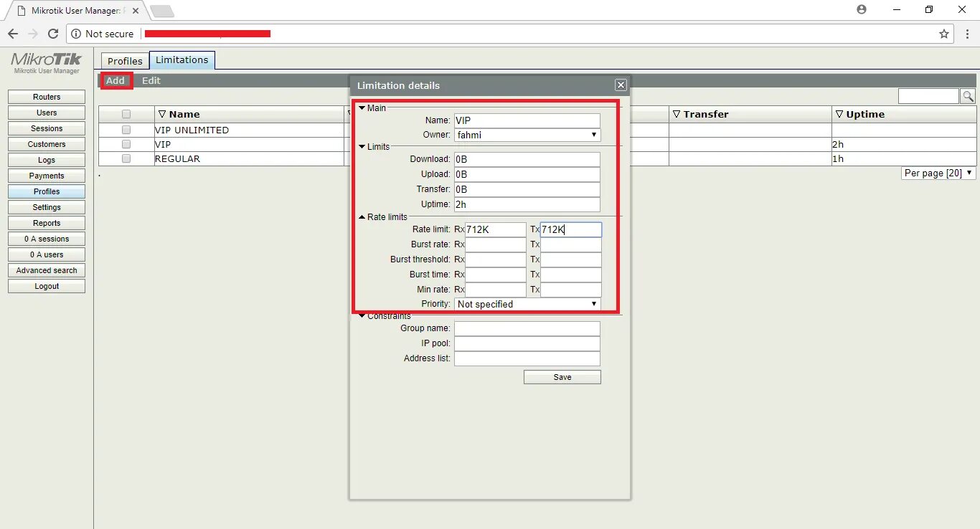Click the Logout button
Image resolution: width=980 pixels, height=529 pixels.
tap(47, 286)
